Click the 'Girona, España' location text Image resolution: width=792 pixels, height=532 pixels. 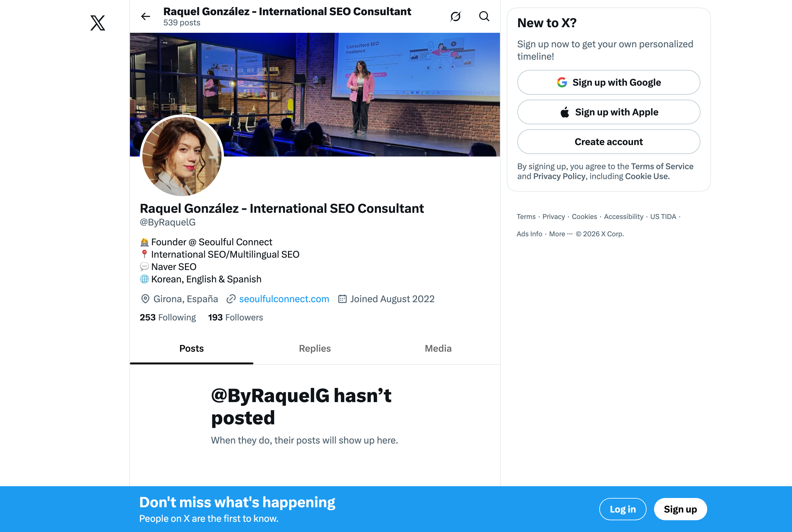point(186,299)
